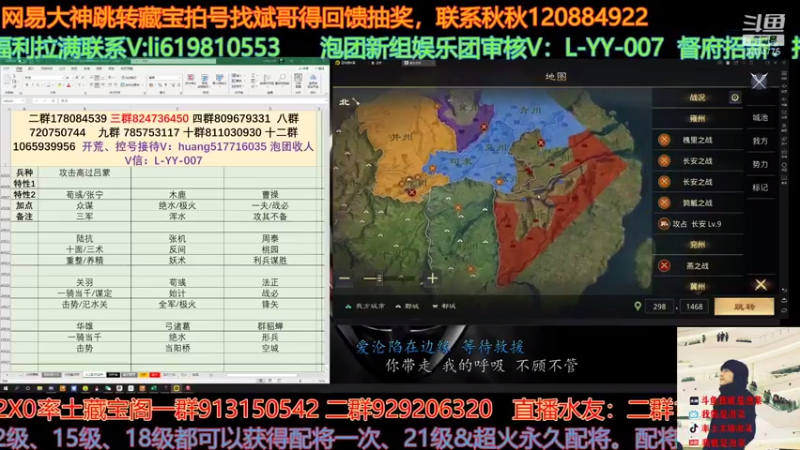Screen dimensions: 800x450
Task: Click the orange icon beside 槐里之战
Action: (664, 140)
